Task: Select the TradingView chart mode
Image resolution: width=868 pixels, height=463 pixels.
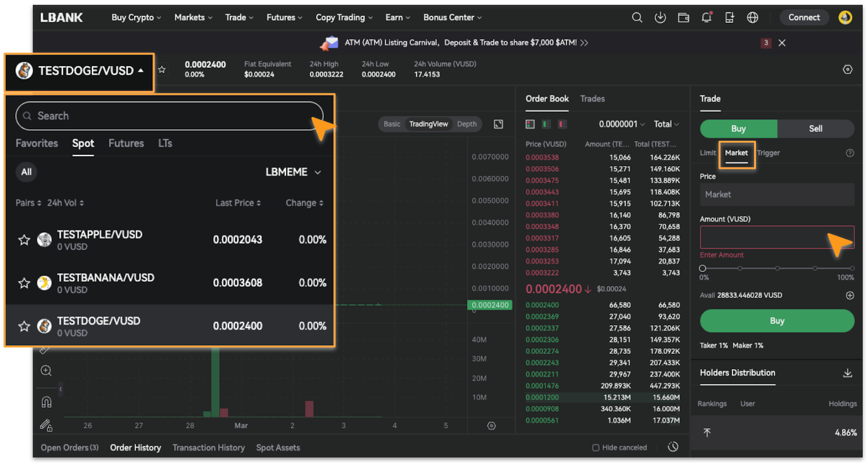Action: pyautogui.click(x=429, y=124)
